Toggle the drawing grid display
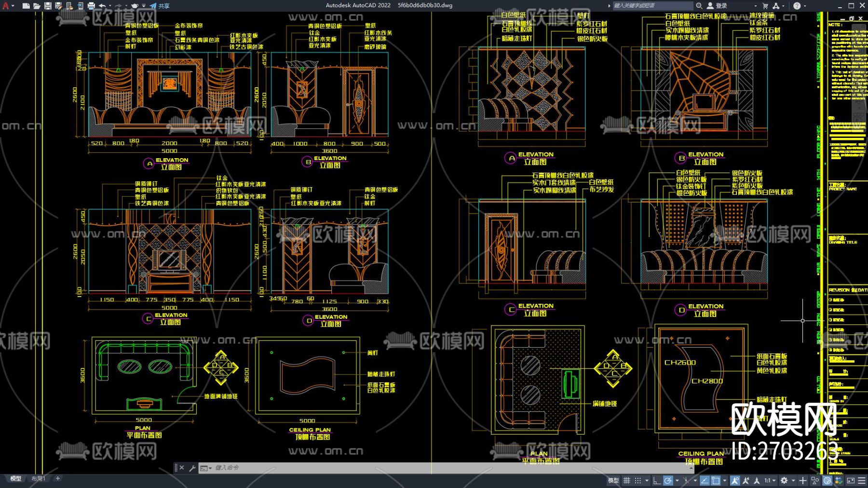Viewport: 868px width, 488px height. tap(627, 480)
